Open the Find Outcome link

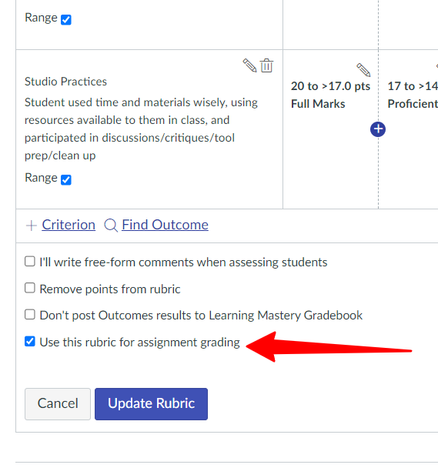tap(165, 225)
